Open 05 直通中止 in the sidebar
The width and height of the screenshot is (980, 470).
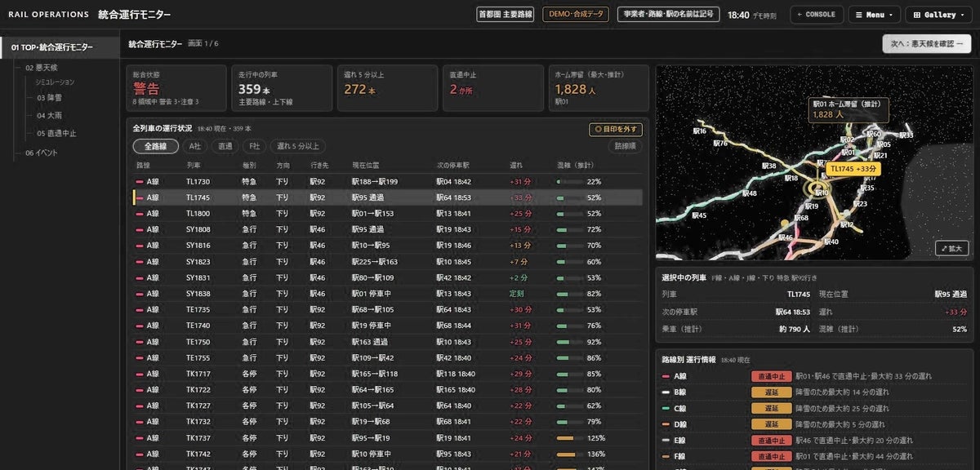pyautogui.click(x=56, y=134)
